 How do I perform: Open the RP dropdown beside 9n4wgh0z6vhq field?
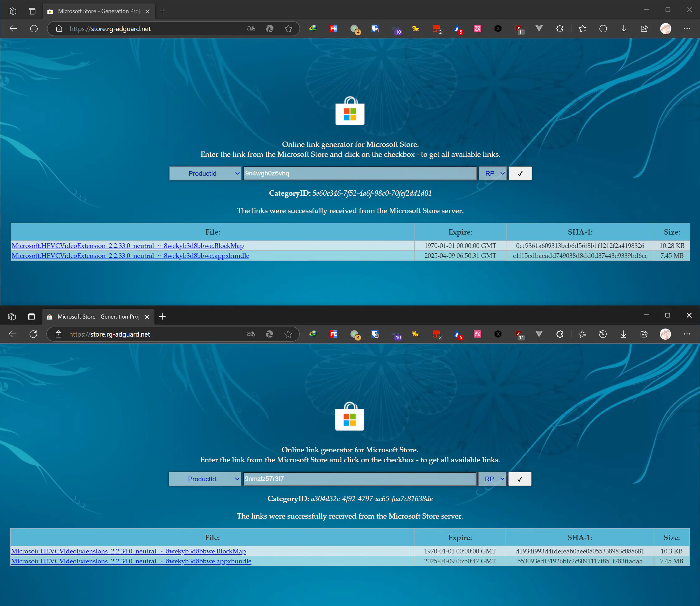[x=493, y=174]
